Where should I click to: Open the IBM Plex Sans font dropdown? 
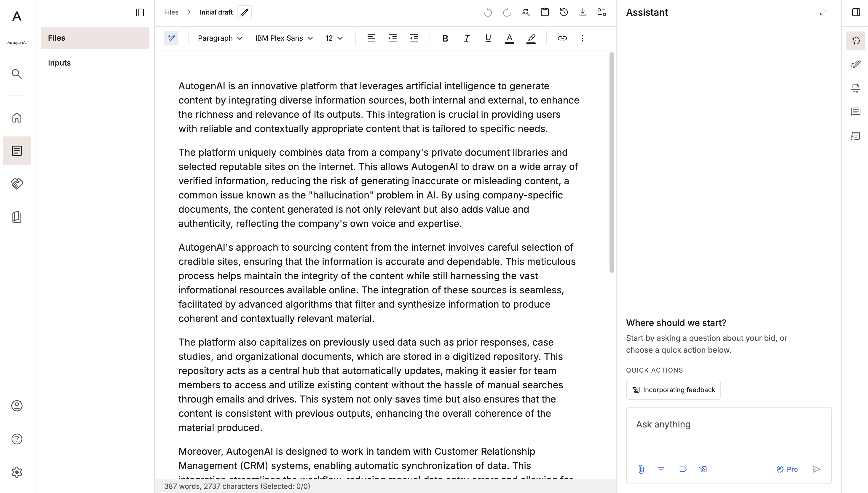point(284,38)
